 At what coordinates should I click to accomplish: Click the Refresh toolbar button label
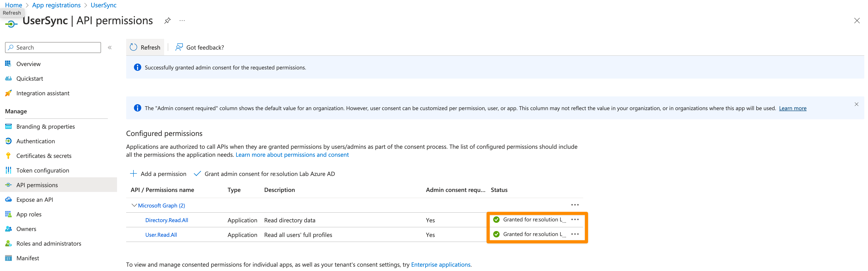pos(150,48)
